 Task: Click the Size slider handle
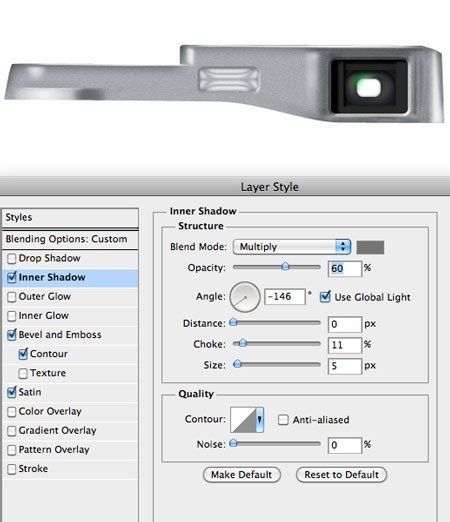tap(237, 364)
